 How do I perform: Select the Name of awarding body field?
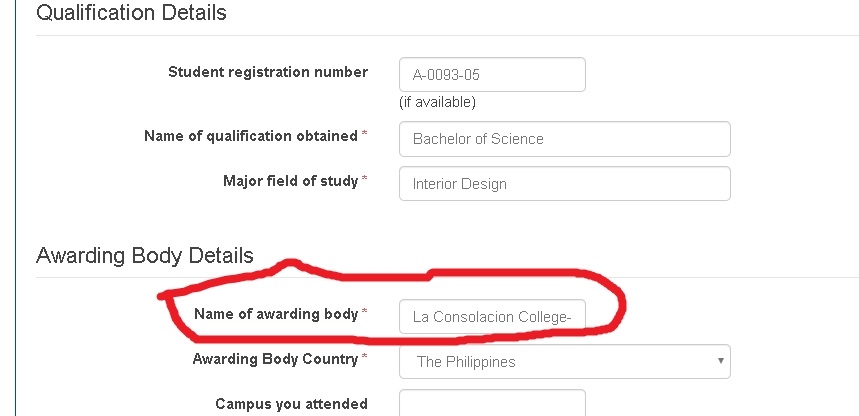pos(491,317)
